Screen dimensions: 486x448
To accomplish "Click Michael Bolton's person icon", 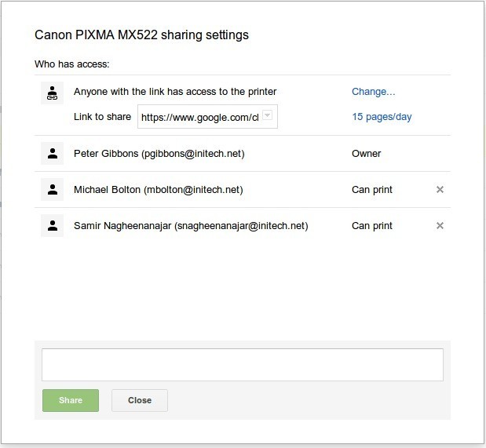I will point(52,190).
